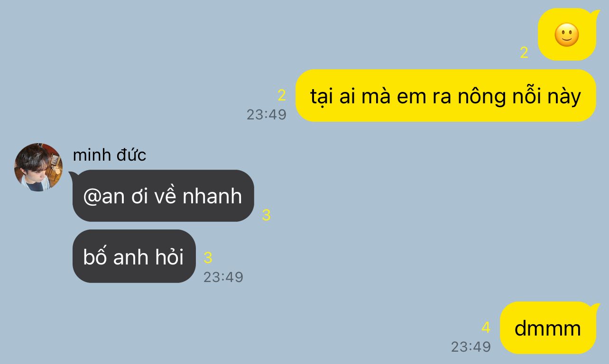Click the 23:49 timestamp beside 'bố anh hỏi'

(x=223, y=277)
